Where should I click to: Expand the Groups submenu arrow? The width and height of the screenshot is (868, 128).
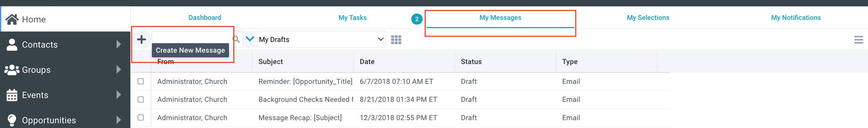(x=119, y=70)
